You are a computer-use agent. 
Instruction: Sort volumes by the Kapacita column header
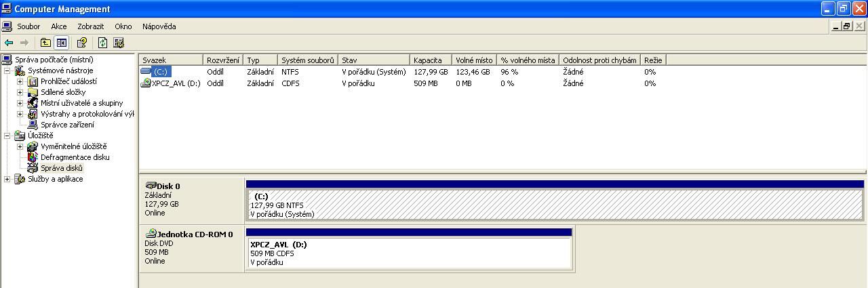click(431, 60)
